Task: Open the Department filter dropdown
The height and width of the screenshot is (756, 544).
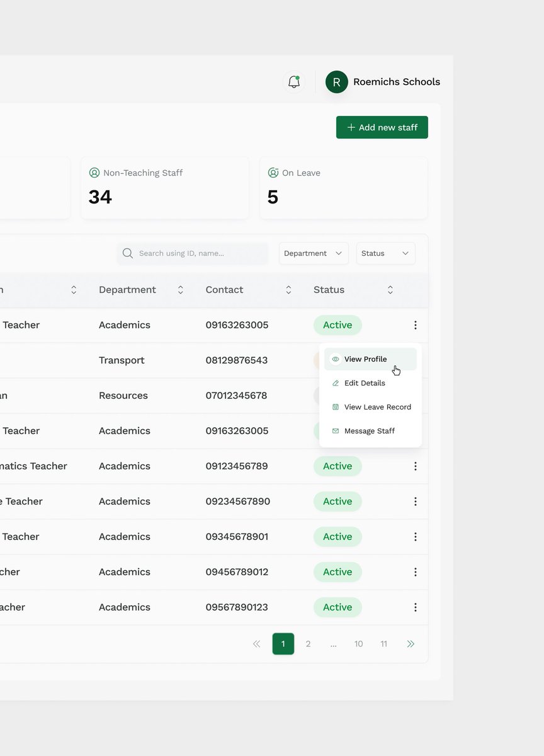Action: coord(314,253)
